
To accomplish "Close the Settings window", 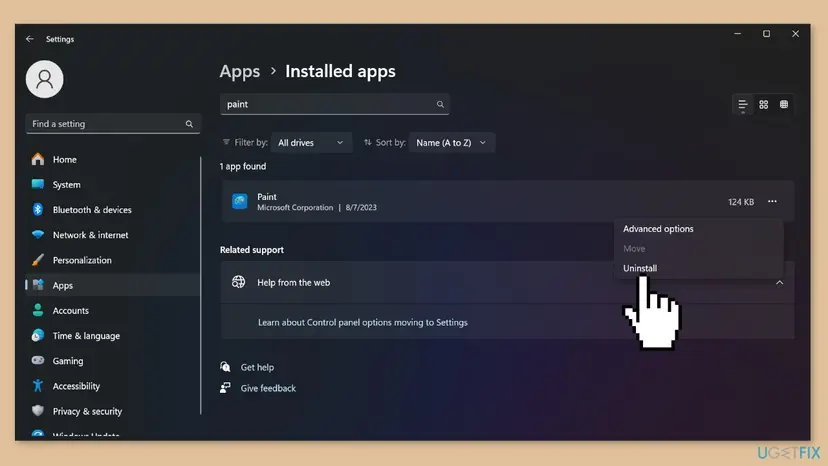I will (x=795, y=34).
